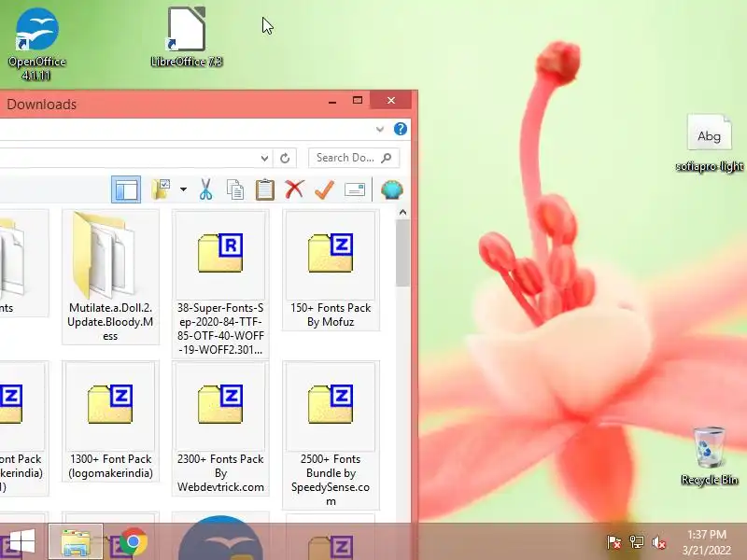Image resolution: width=747 pixels, height=560 pixels.
Task: Open File Explorer from the taskbar
Action: 76,542
